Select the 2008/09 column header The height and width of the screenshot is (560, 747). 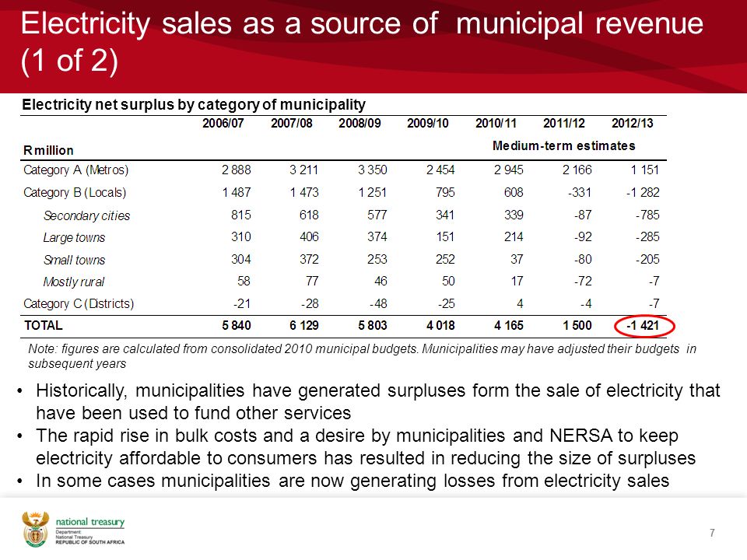click(359, 124)
